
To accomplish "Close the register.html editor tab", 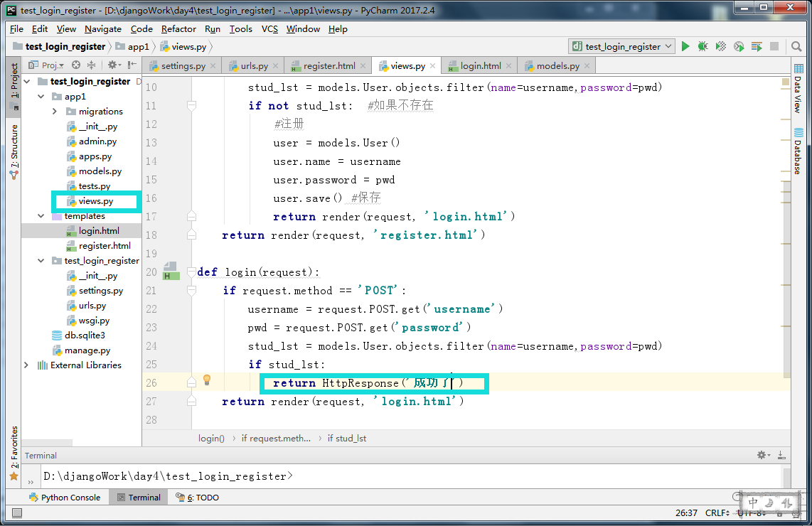I will 363,65.
